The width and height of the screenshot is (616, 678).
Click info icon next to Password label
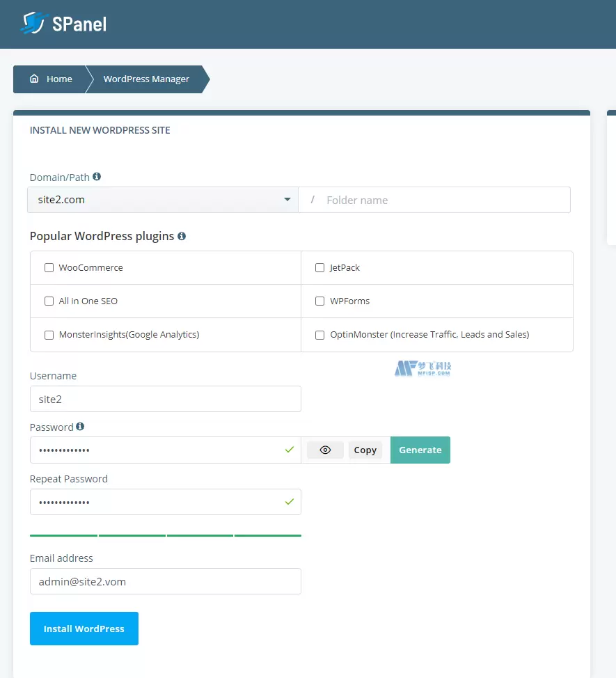coord(80,427)
